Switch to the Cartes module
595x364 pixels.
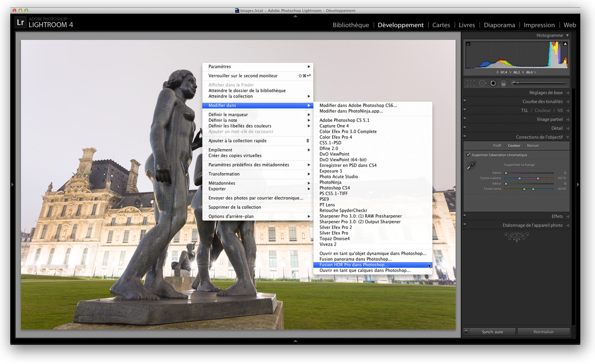(x=441, y=25)
